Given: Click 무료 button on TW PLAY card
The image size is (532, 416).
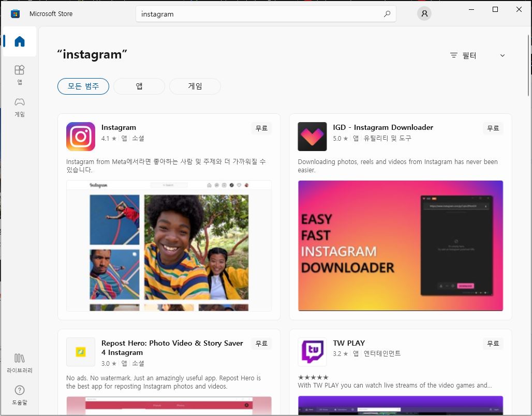Looking at the screenshot, I should 493,344.
